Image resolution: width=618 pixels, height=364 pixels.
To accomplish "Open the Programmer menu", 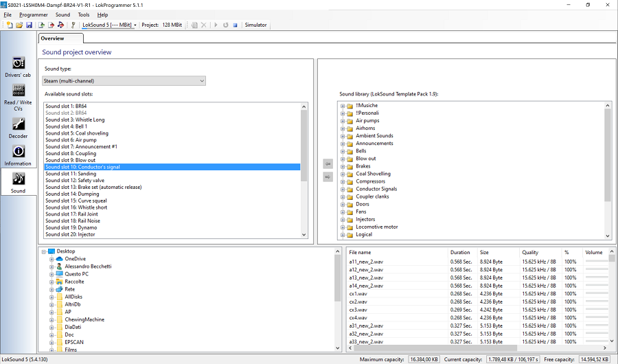I will tap(33, 14).
